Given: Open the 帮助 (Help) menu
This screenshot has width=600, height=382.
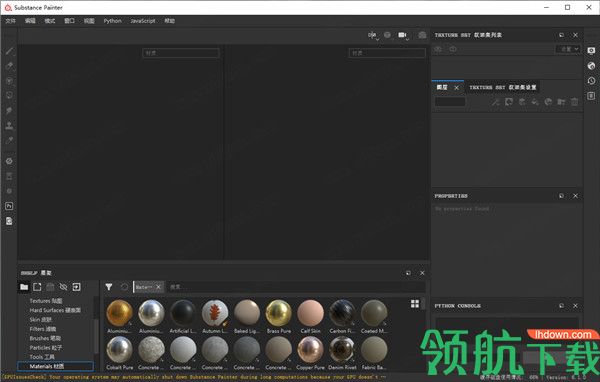Looking at the screenshot, I should (170, 21).
